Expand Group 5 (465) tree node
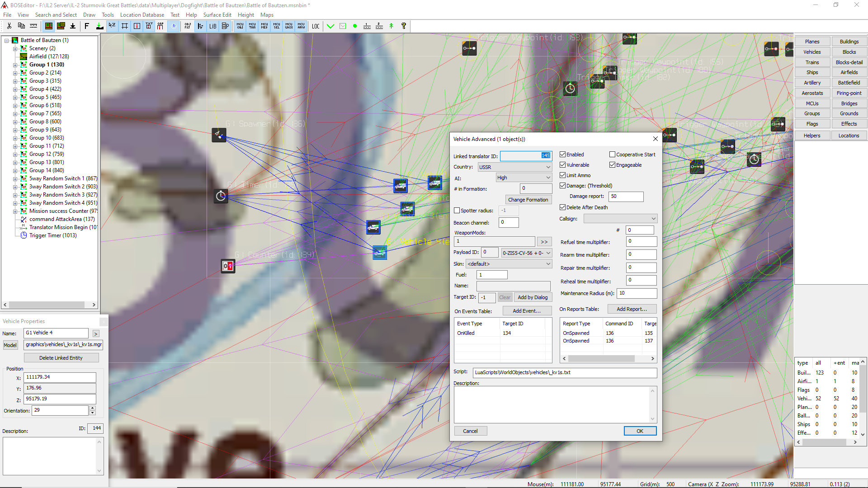This screenshot has height=488, width=868. (15, 97)
